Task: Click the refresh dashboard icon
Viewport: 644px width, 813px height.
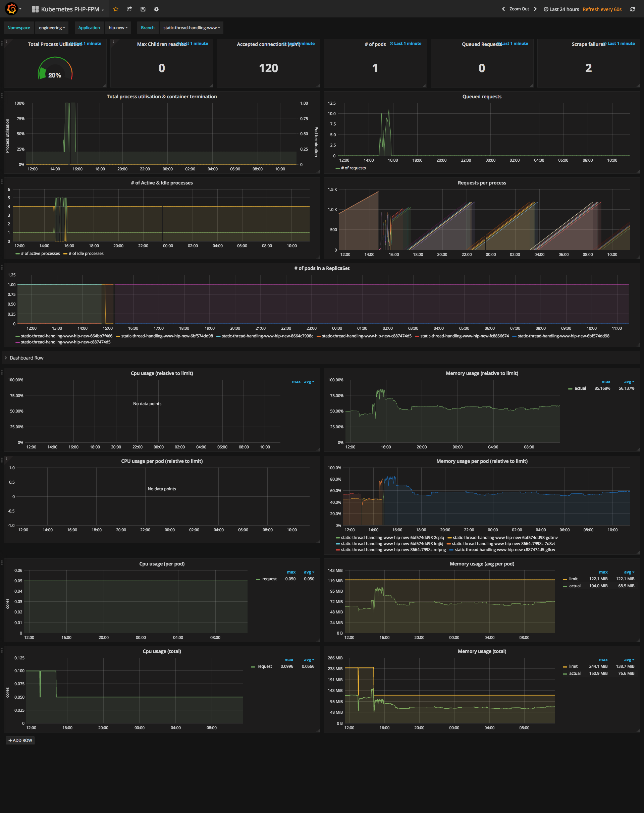Action: [x=632, y=9]
